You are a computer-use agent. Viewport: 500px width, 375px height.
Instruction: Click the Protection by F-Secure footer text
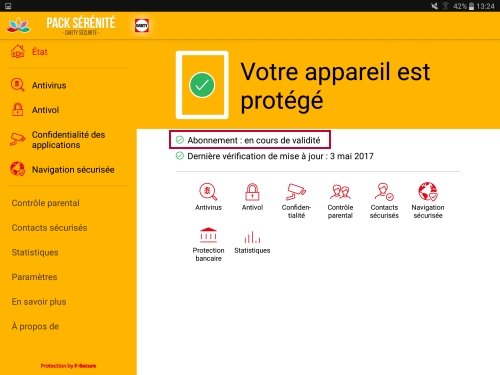68,366
